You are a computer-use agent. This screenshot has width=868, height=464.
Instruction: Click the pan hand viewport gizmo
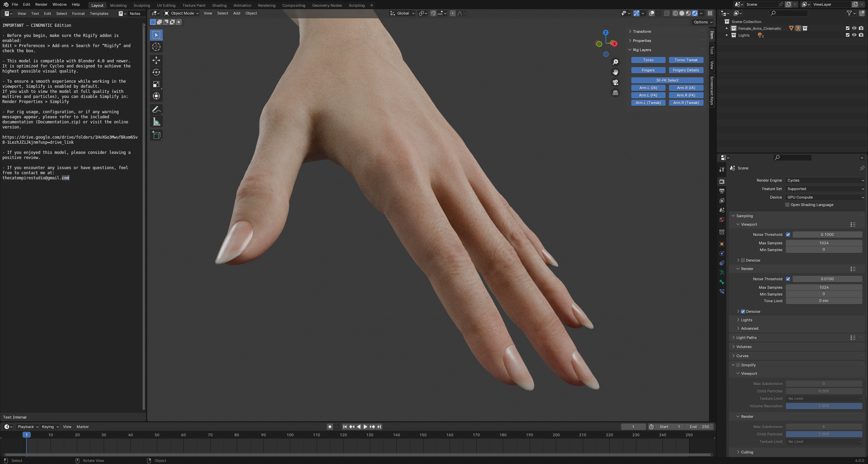click(x=615, y=72)
